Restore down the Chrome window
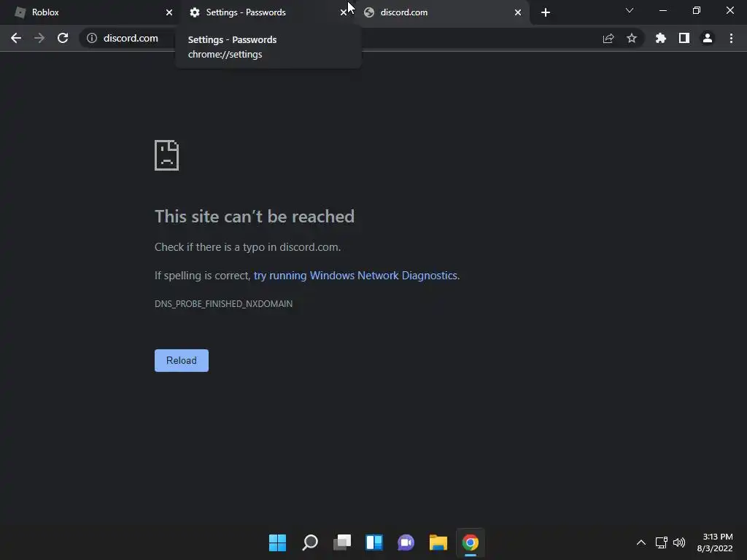The width and height of the screenshot is (747, 560). click(x=697, y=10)
